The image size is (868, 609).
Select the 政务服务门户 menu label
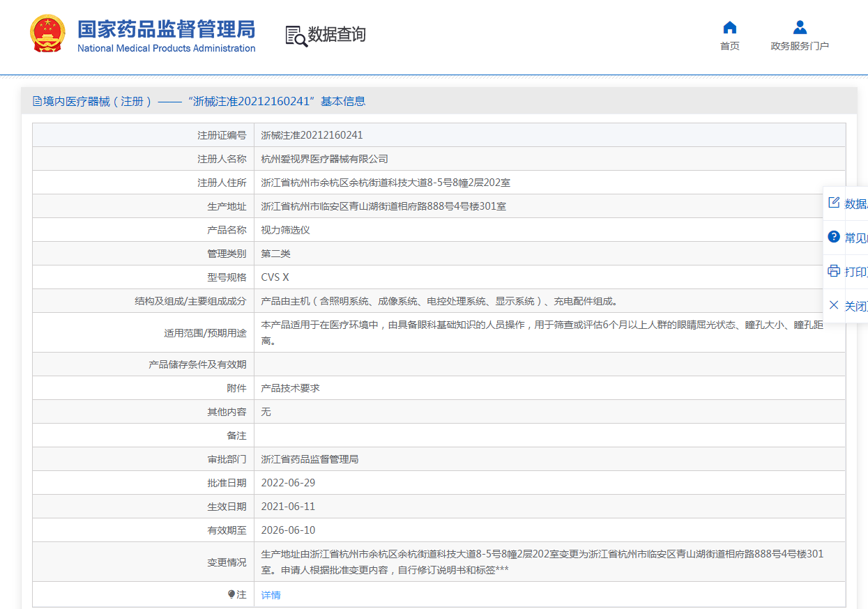800,46
